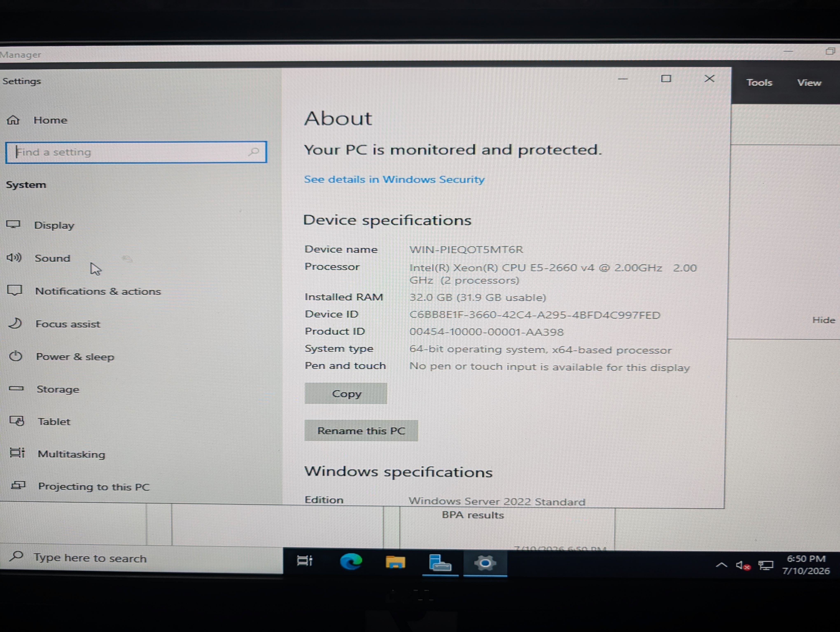
Task: Restore down the Server Manager window
Action: click(830, 51)
